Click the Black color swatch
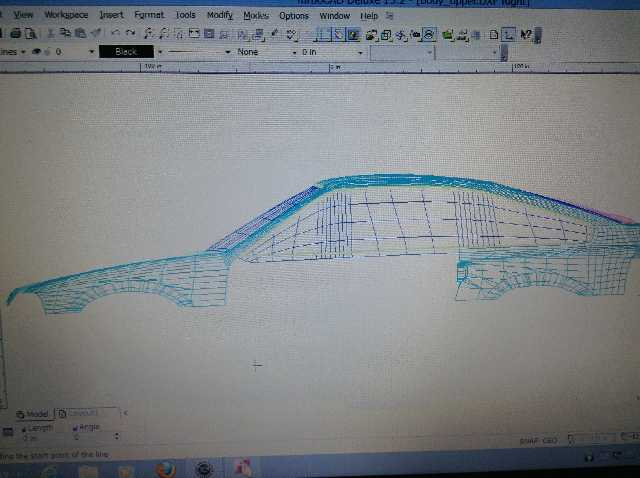 [126, 51]
